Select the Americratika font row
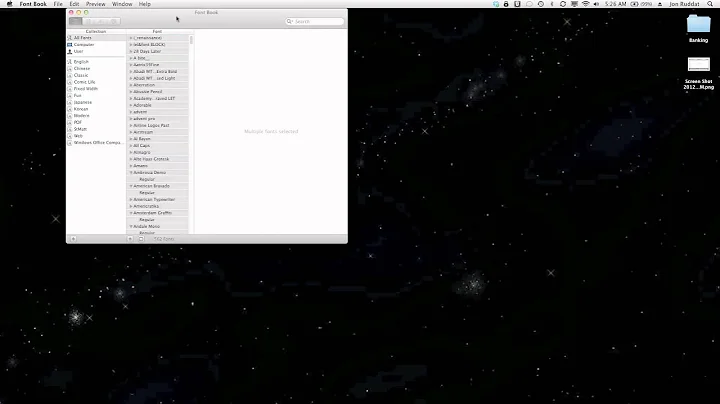 point(158,206)
